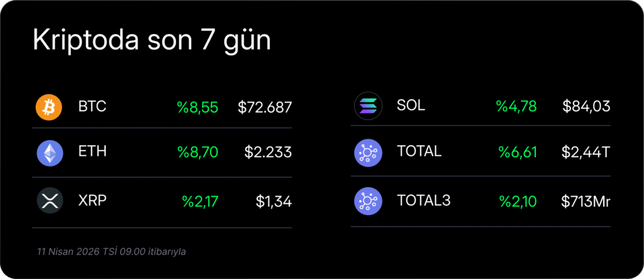This screenshot has height=279, width=644.
Task: Click BTC weekly change %8,55
Action: pyautogui.click(x=197, y=107)
